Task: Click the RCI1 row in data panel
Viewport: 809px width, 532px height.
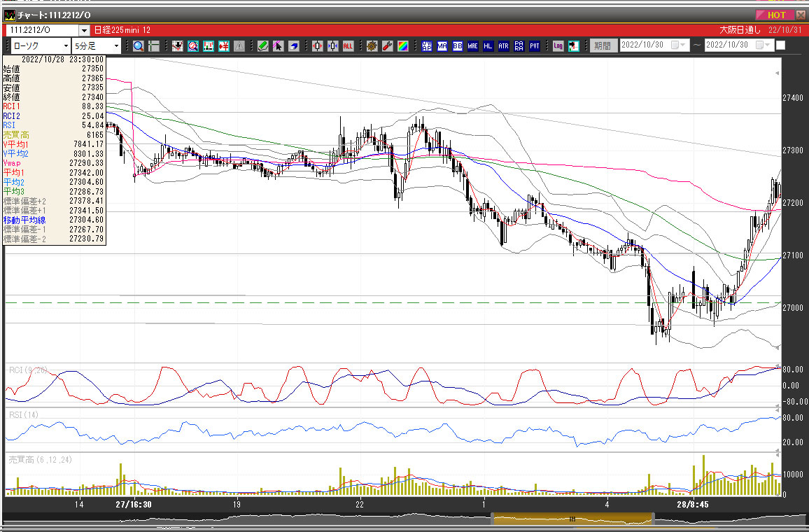Action: click(x=54, y=106)
